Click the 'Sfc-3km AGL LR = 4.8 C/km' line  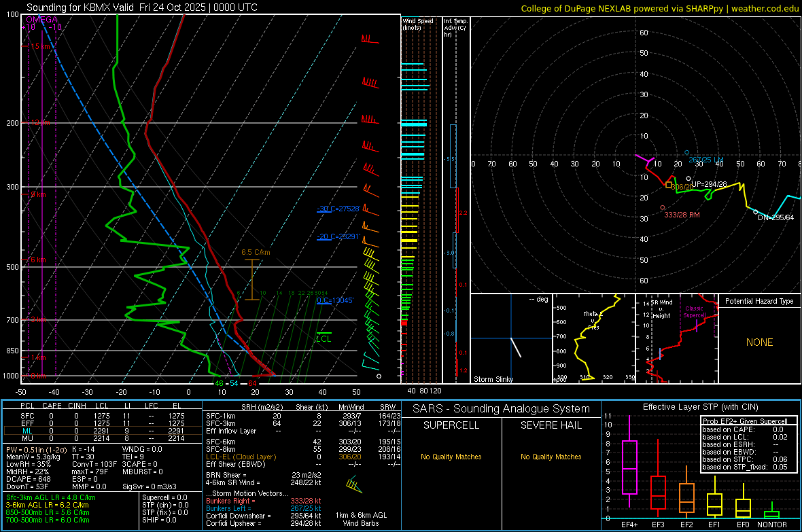click(x=51, y=497)
